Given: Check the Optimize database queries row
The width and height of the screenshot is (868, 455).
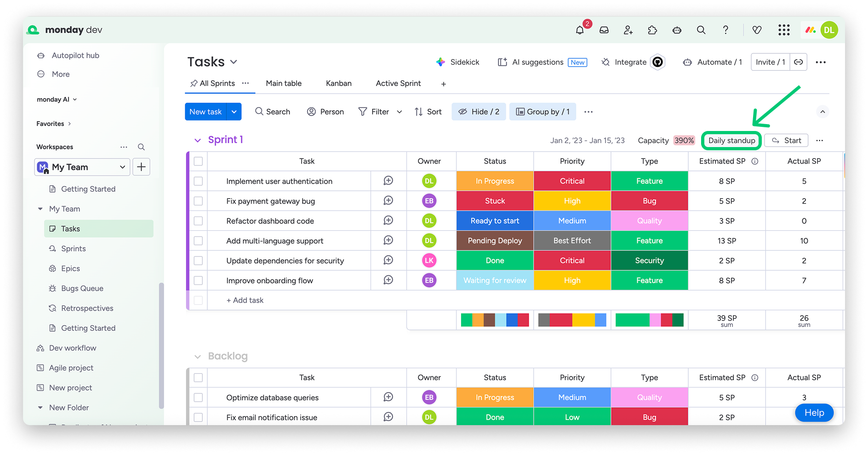Looking at the screenshot, I should (198, 398).
